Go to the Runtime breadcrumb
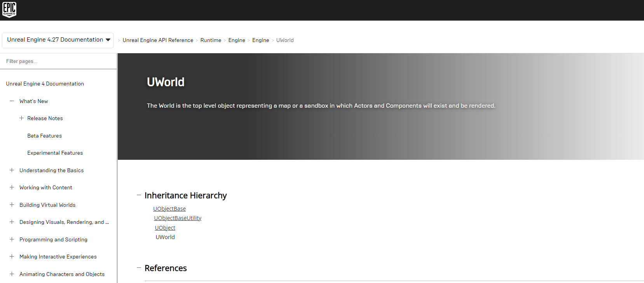Viewport: 644px width, 283px height. click(211, 40)
